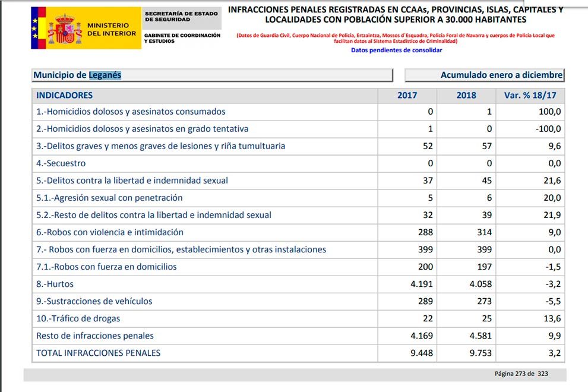Select the 8.-Hurtos row label
Viewport: 588px width, 392px height.
coord(55,284)
